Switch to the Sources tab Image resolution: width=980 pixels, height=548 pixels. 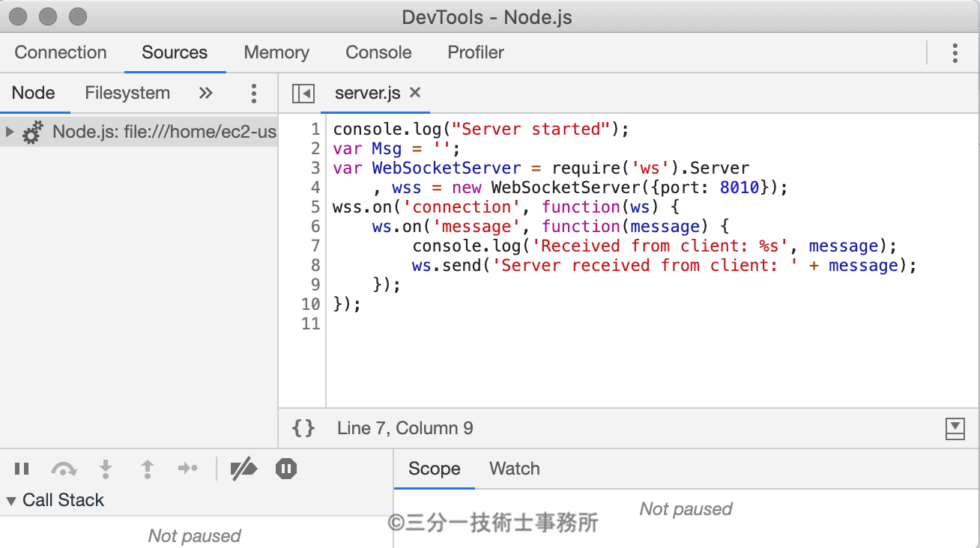[175, 52]
